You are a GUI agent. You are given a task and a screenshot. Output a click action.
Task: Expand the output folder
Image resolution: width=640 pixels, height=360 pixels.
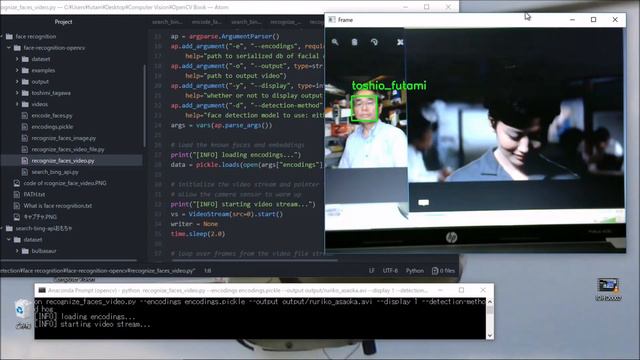(17, 82)
